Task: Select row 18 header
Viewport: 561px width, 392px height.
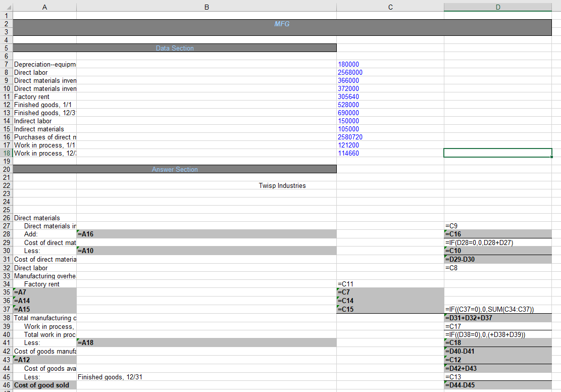Action: point(7,153)
